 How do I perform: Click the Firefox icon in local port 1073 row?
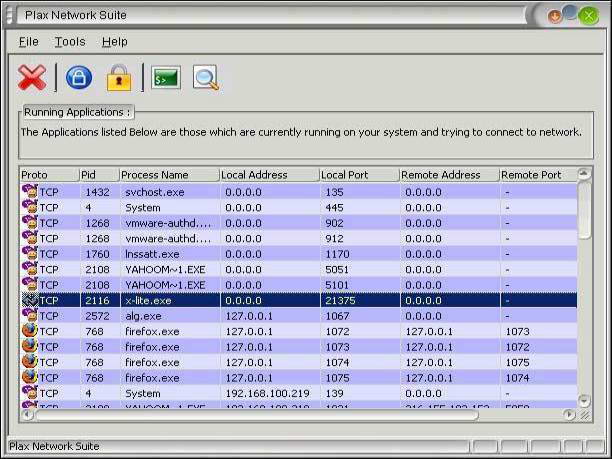tap(29, 347)
